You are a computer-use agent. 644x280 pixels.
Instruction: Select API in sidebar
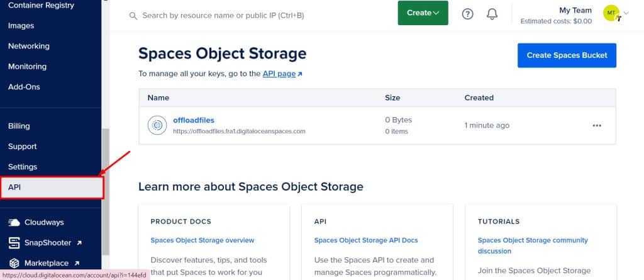52,188
